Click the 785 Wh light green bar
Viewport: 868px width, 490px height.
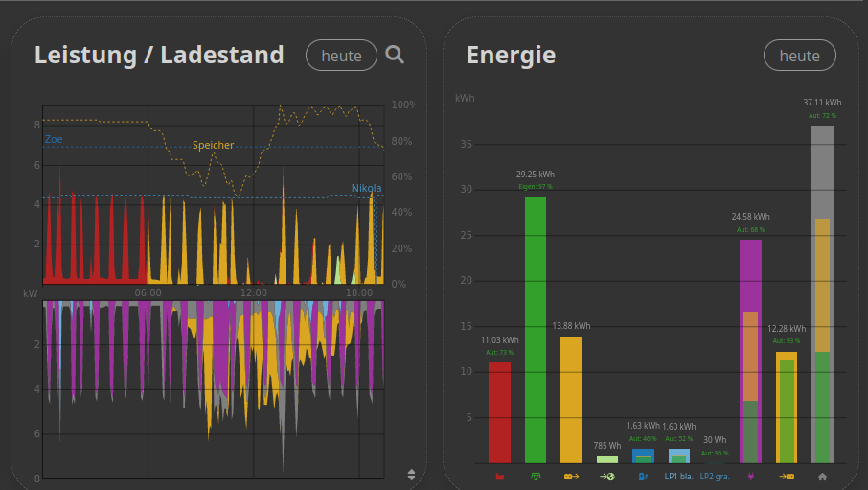coord(607,459)
